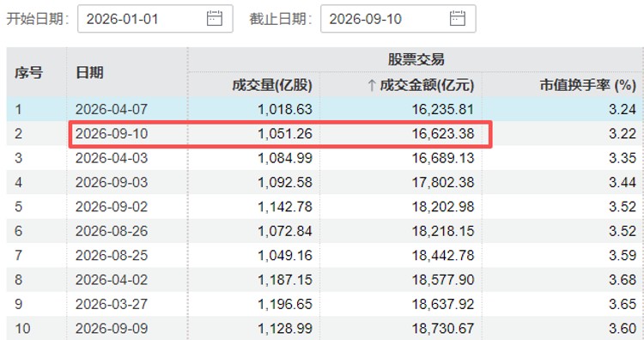Select date cell 2026-08-26
This screenshot has height=340, width=644.
(112, 231)
